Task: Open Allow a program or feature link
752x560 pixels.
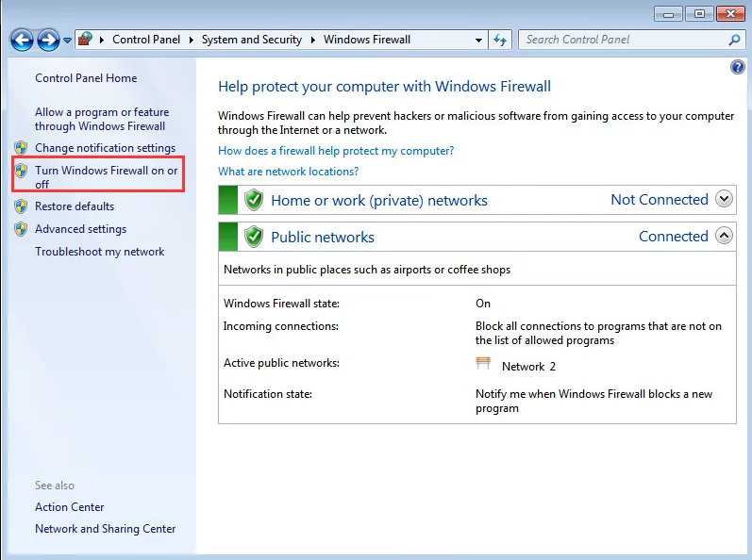Action: pyautogui.click(x=102, y=119)
